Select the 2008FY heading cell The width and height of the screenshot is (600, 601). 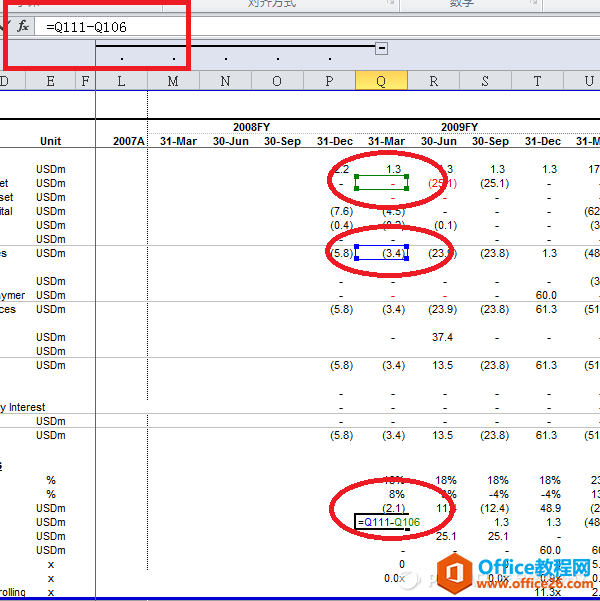coord(251,127)
